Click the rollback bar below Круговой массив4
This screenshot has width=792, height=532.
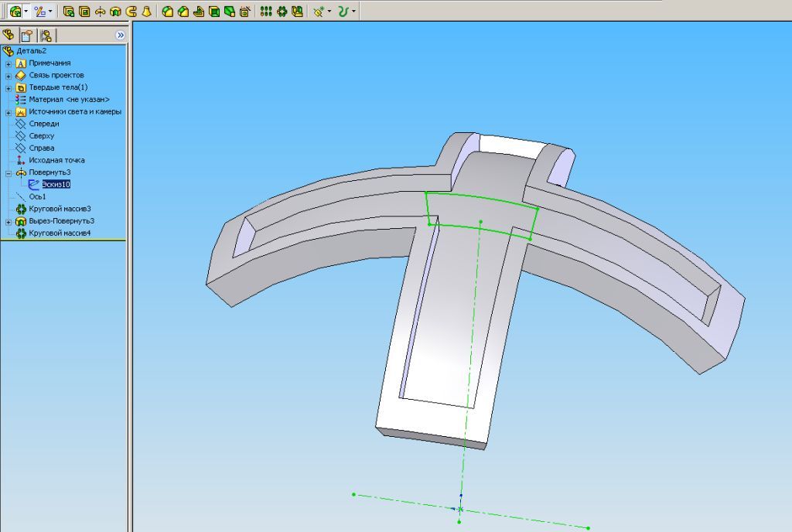[x=62, y=240]
